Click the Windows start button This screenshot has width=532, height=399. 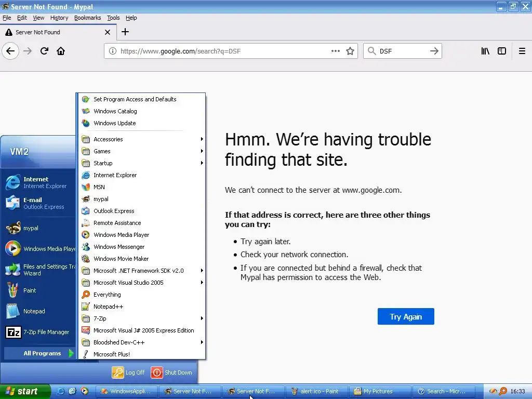pyautogui.click(x=25, y=391)
